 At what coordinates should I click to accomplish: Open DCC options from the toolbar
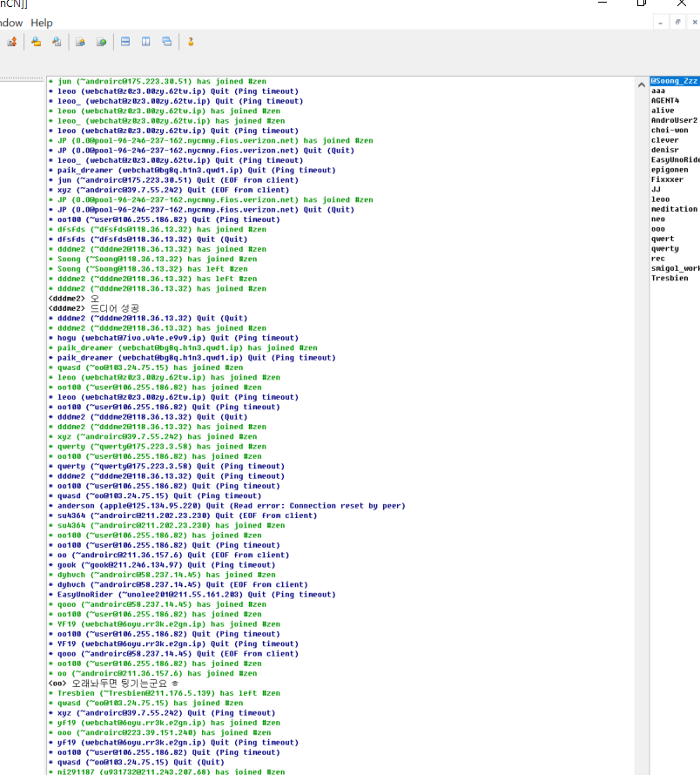(x=12, y=42)
